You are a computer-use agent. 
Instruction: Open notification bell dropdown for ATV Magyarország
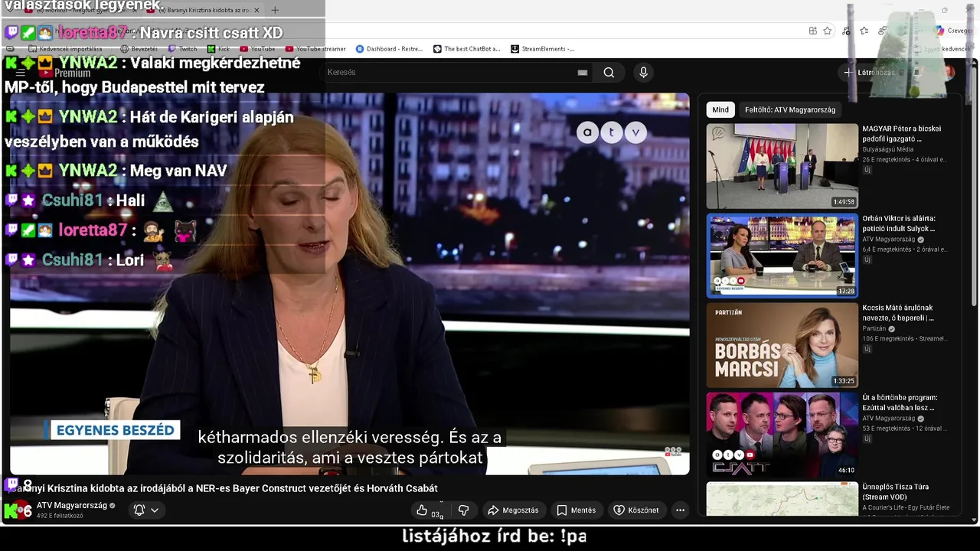146,510
